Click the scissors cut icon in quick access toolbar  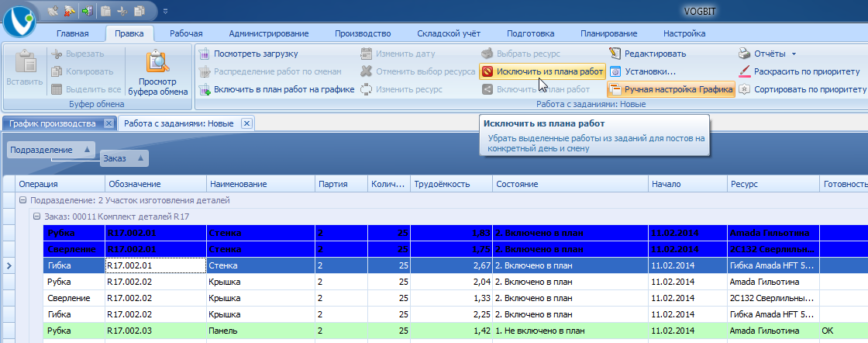click(x=122, y=10)
